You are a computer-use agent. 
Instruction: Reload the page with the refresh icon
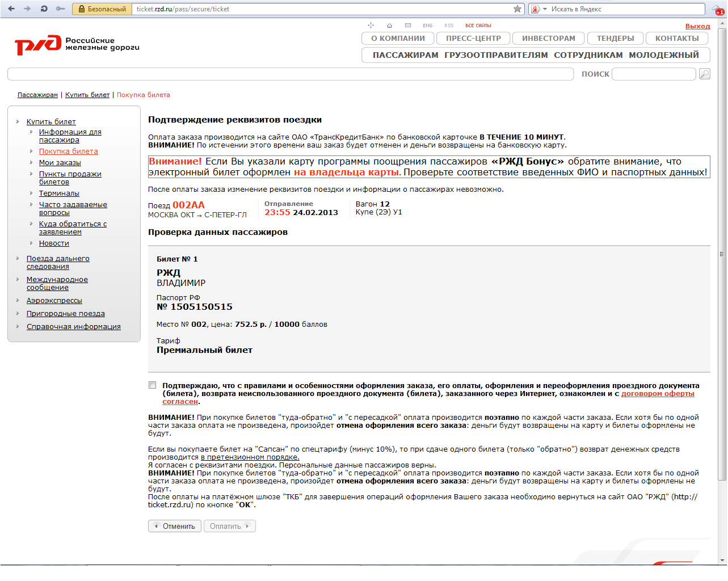(44, 9)
